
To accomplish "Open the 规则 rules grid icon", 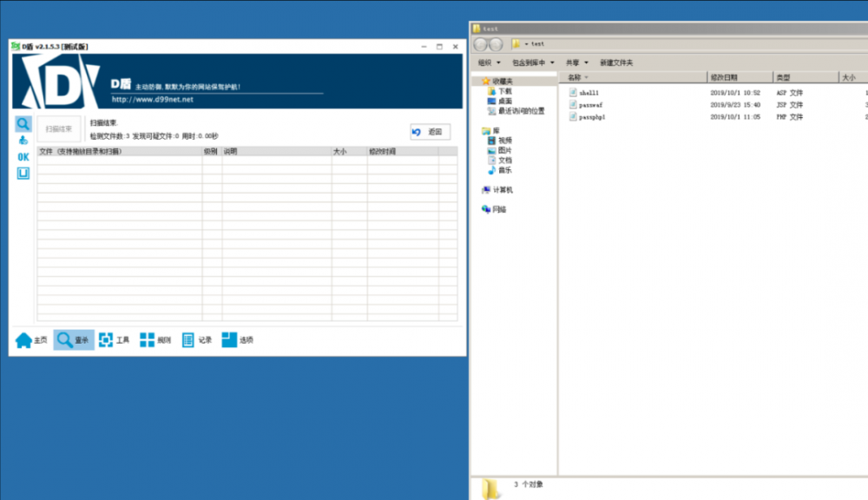I will 155,340.
